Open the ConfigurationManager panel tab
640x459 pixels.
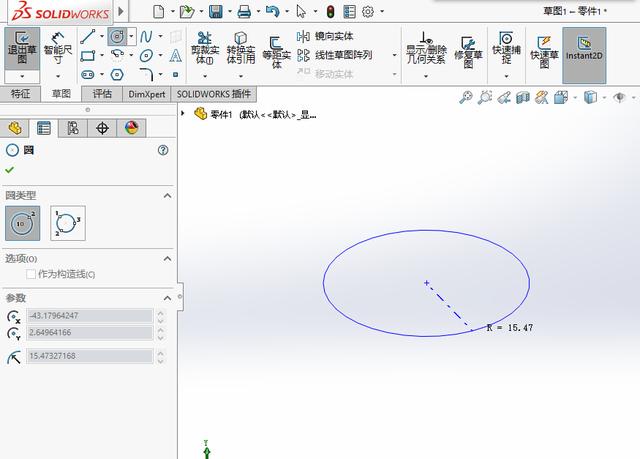tap(73, 128)
